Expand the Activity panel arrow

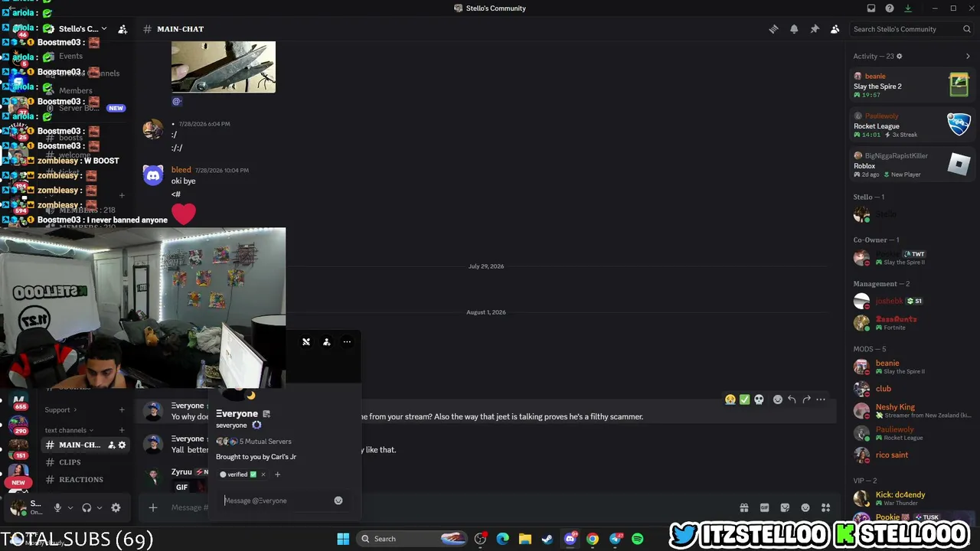tap(968, 56)
